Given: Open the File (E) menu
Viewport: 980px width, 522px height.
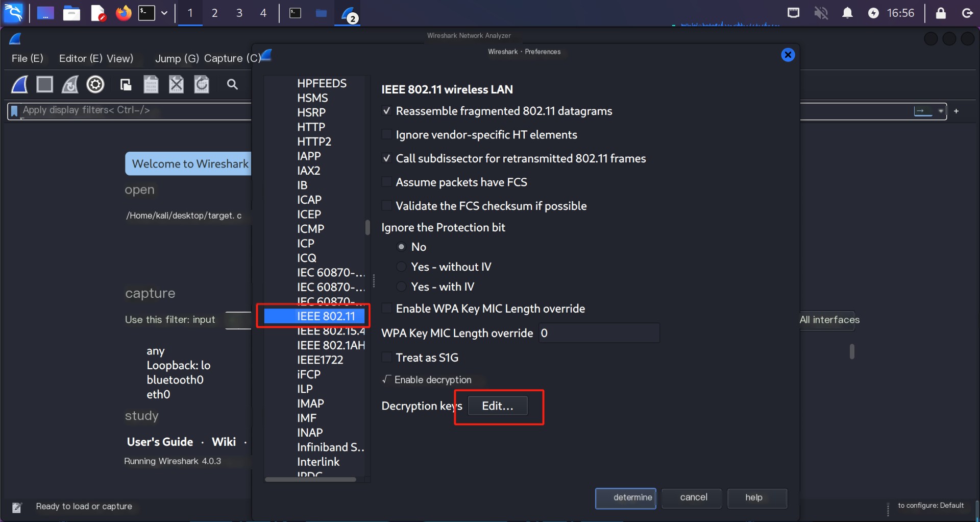Looking at the screenshot, I should point(28,58).
